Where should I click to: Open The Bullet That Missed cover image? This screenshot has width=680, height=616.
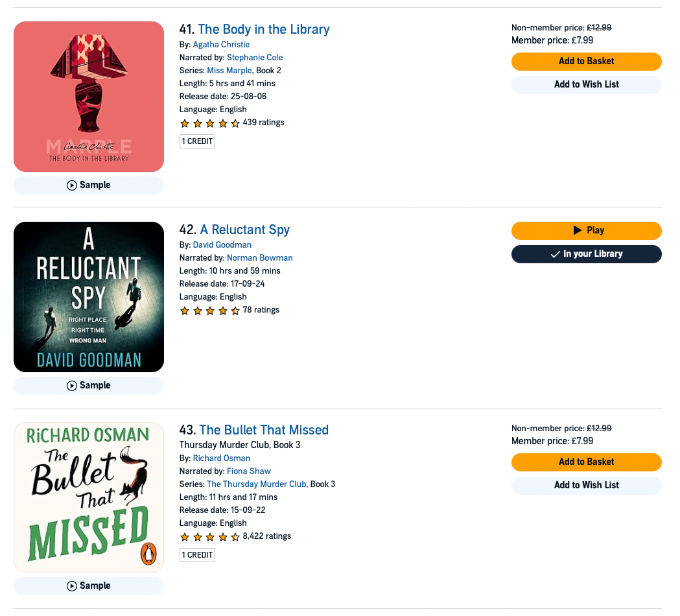click(x=88, y=497)
